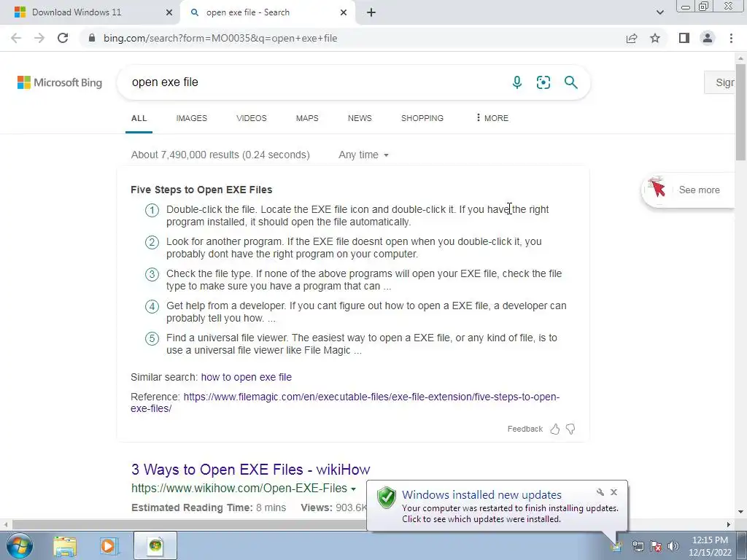Image resolution: width=747 pixels, height=560 pixels.
Task: Close the Windows updates notification balloon
Action: pos(614,492)
